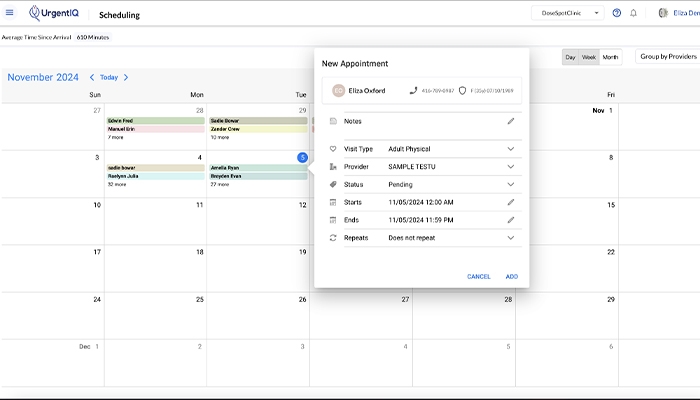The width and height of the screenshot is (700, 400).
Task: Show 32 more appointments on November 4
Action: pos(117,184)
